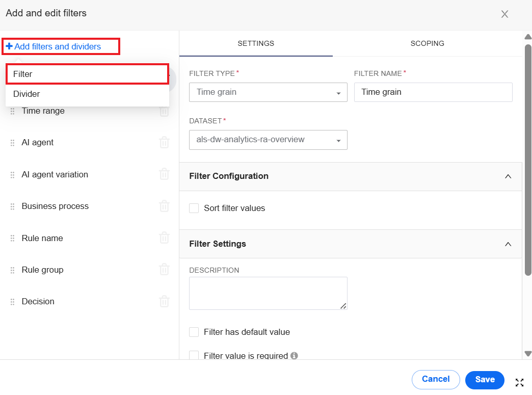Grab the Rule group drag handle
Image resolution: width=532 pixels, height=395 pixels.
[x=13, y=270]
